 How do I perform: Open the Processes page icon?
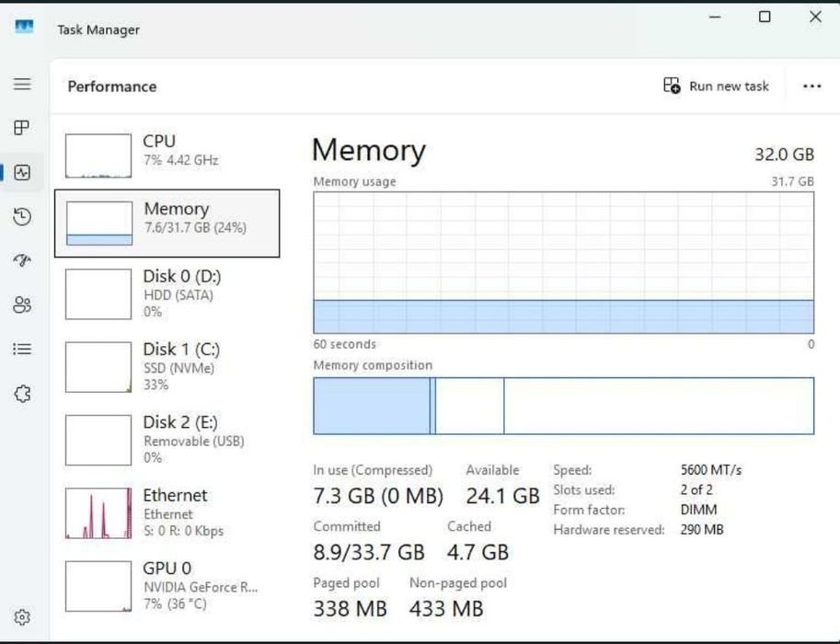coord(23,128)
